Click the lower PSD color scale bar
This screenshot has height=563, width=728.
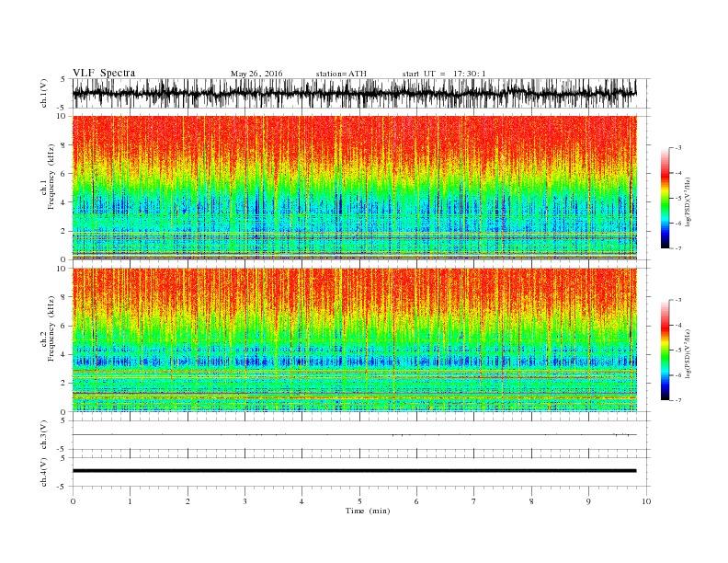click(665, 350)
